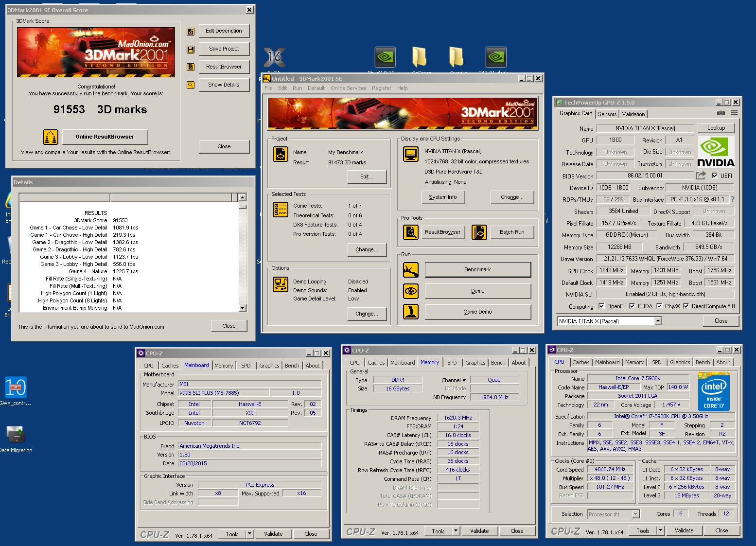
Task: Click the Batch Run button
Action: pos(512,232)
